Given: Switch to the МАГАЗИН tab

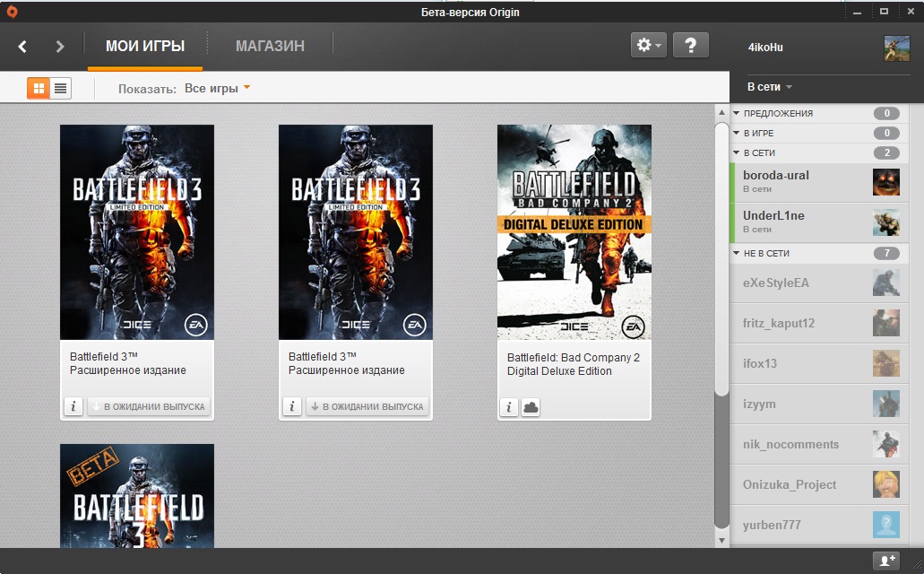Looking at the screenshot, I should coord(270,46).
